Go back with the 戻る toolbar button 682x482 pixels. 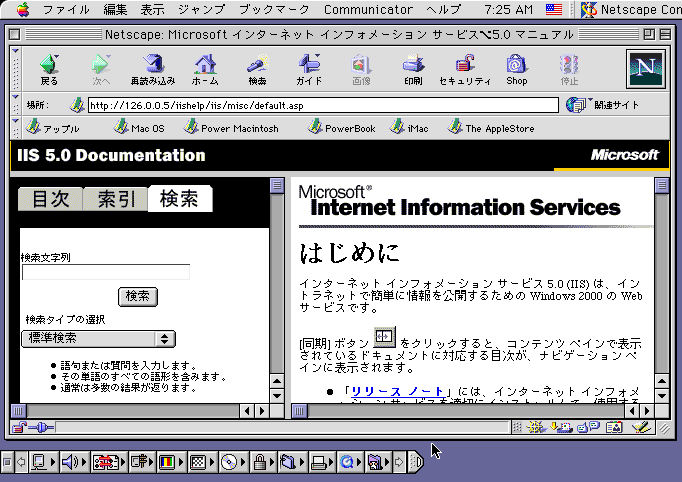[49, 69]
